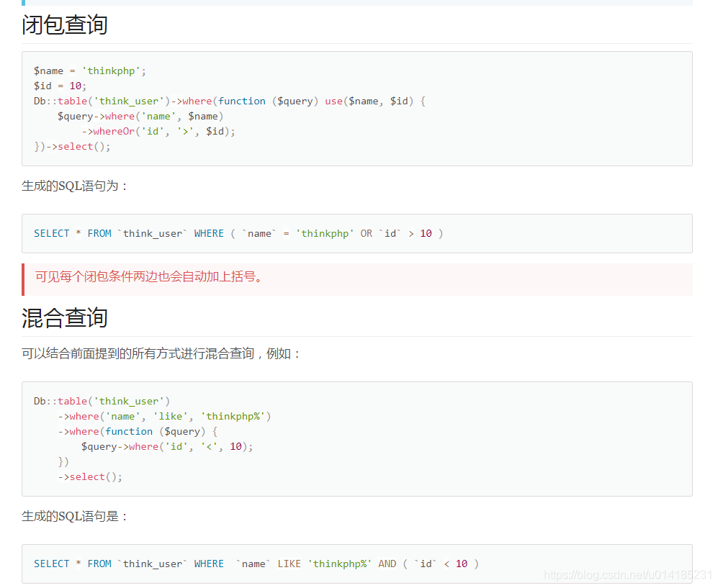This screenshot has width=718, height=588.
Task: Click the whereOr('id', '>', $id) line
Action: (158, 131)
